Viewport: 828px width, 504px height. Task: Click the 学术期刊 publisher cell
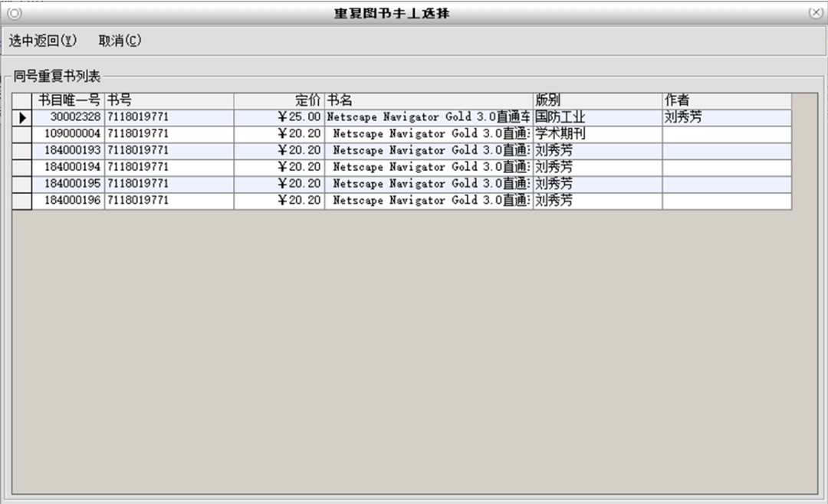click(x=598, y=134)
